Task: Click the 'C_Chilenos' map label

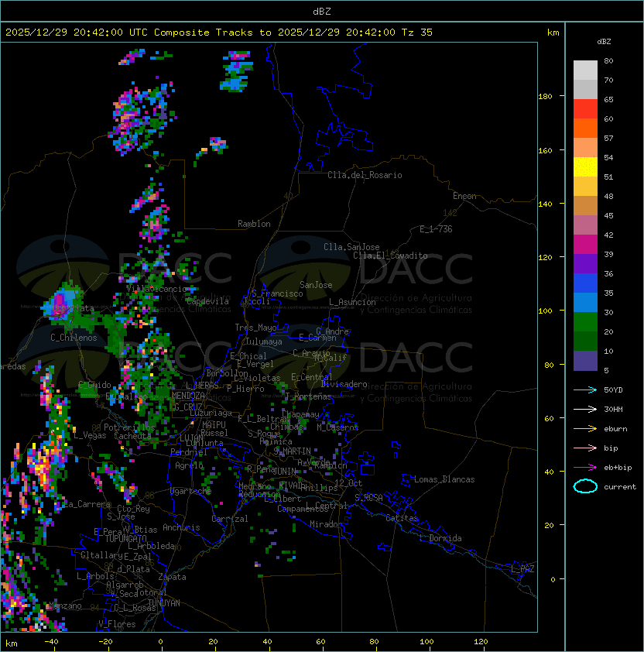Action: tap(74, 338)
